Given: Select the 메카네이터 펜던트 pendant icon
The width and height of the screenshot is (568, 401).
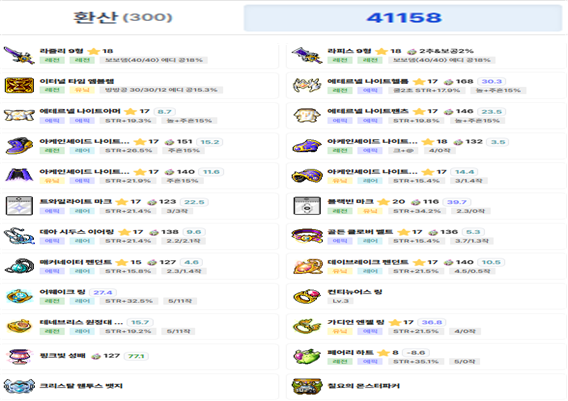Looking at the screenshot, I should tap(19, 266).
